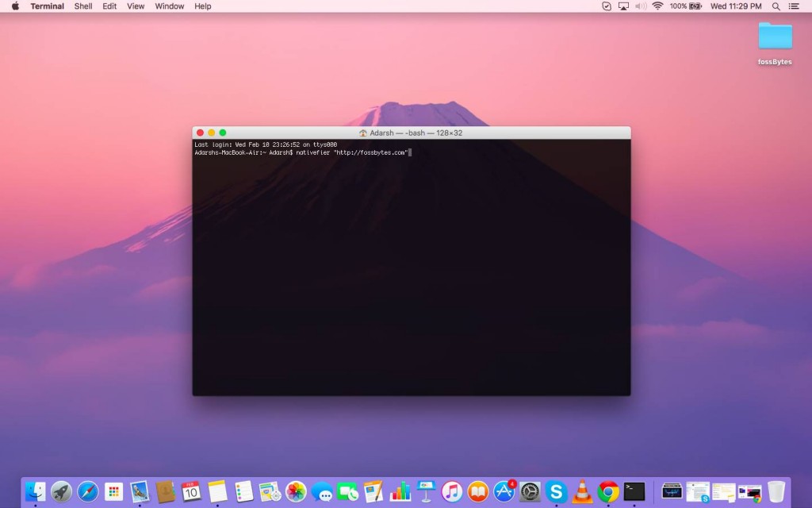Toggle the Wi-Fi status menu
This screenshot has height=508, width=812.
pos(658,6)
